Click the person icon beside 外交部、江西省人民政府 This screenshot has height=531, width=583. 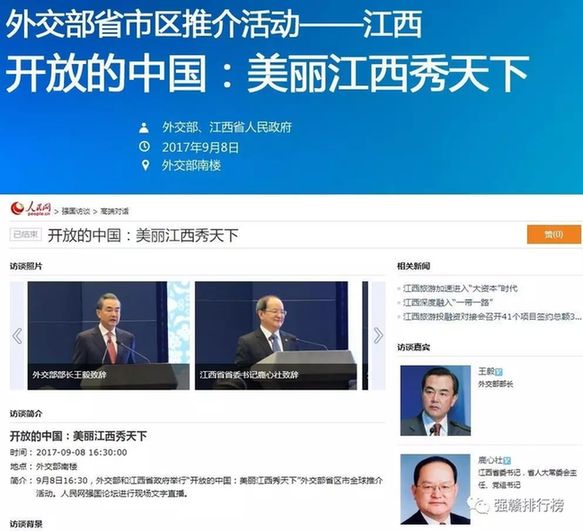(144, 128)
